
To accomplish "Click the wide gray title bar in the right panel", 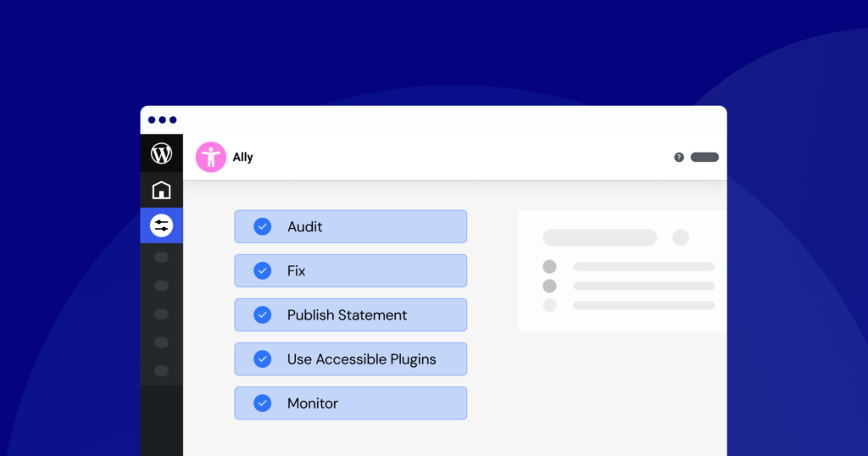I will pos(599,237).
